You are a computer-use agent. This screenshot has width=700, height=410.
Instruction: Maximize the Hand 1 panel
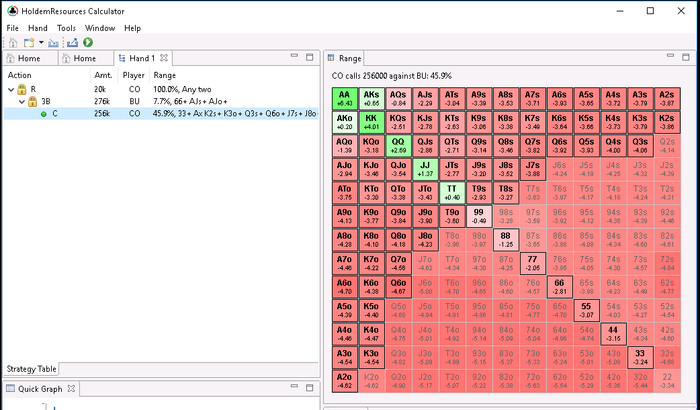(310, 57)
